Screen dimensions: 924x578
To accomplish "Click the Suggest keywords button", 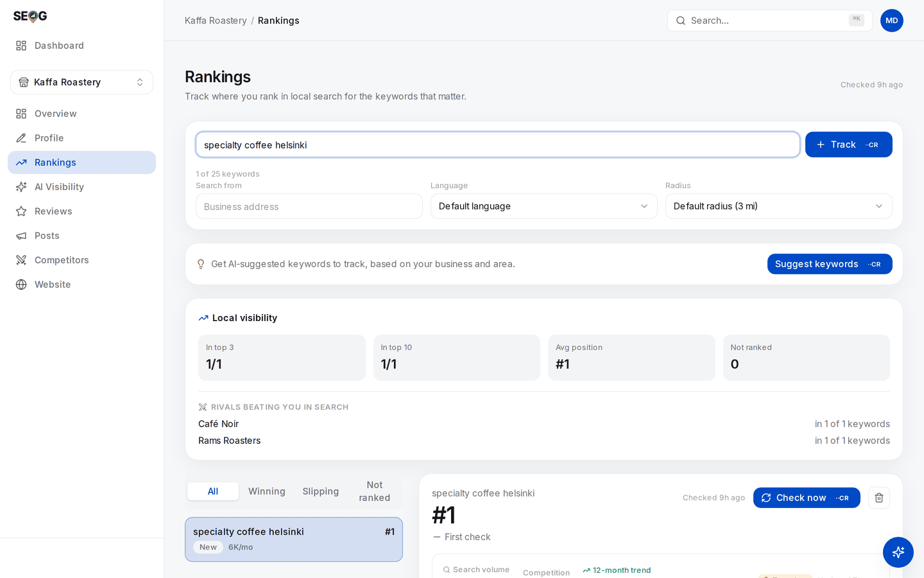I will pos(830,264).
